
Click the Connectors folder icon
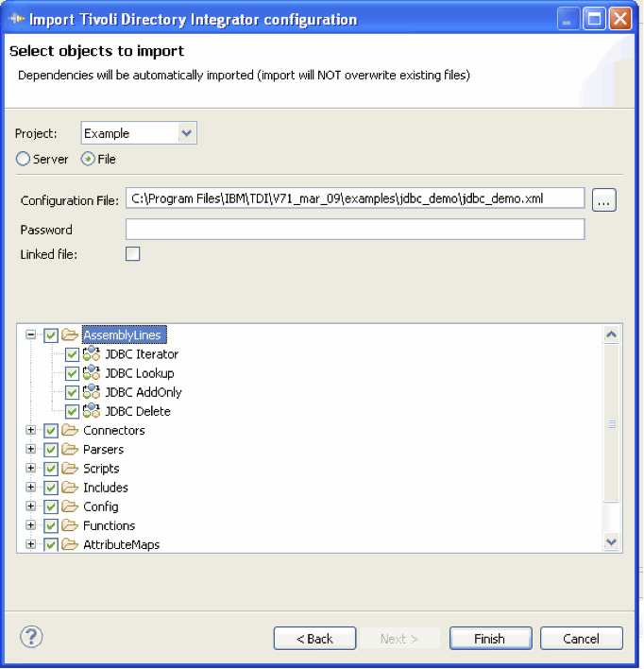[70, 430]
